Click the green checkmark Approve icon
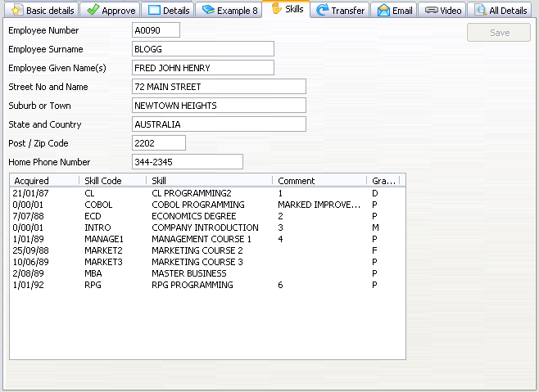The image size is (539, 392). tap(93, 10)
